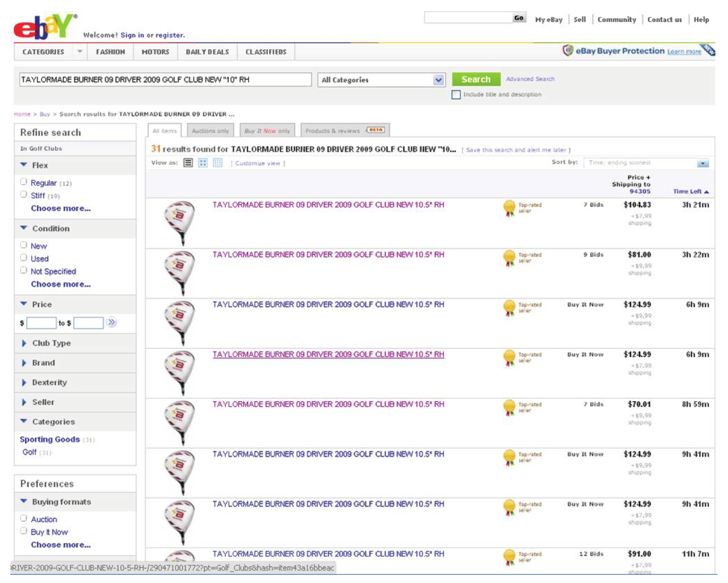Click the Go button at top
728x583 pixels.
coord(519,18)
